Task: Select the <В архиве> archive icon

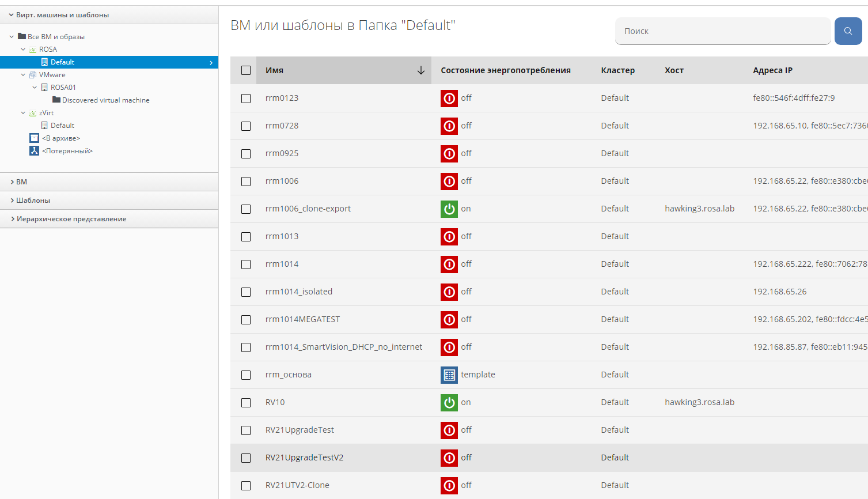Action: [x=34, y=138]
